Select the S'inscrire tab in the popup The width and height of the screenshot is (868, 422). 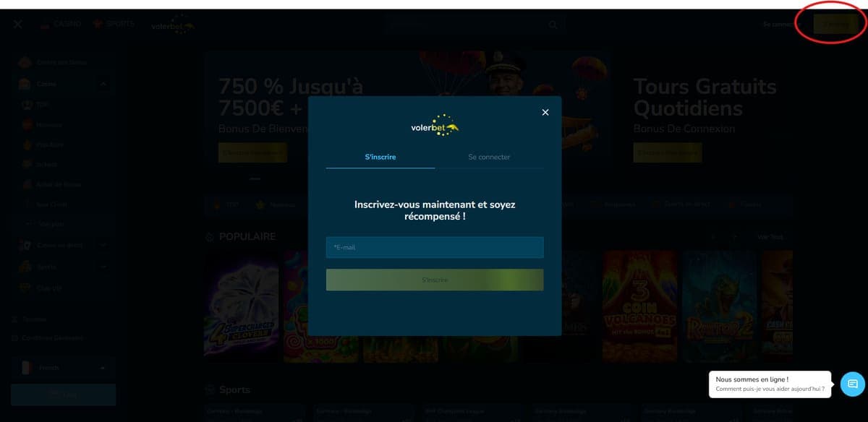[380, 157]
